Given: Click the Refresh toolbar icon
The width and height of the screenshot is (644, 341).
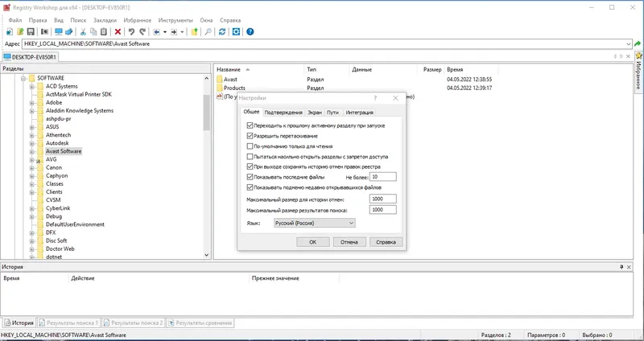Looking at the screenshot, I should point(222,31).
